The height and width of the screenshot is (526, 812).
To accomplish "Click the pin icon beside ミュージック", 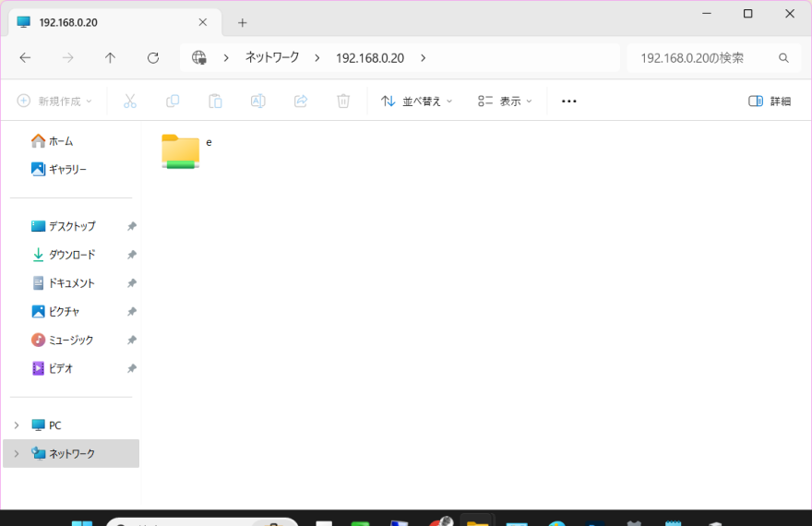I will click(132, 341).
